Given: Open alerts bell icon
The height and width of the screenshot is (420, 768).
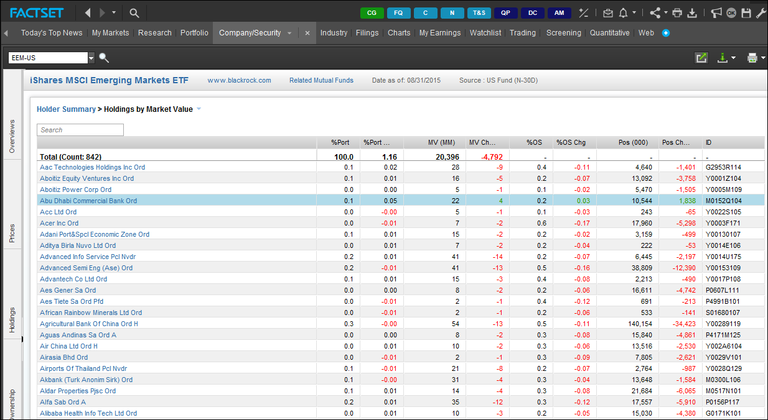Looking at the screenshot, I should tap(623, 13).
